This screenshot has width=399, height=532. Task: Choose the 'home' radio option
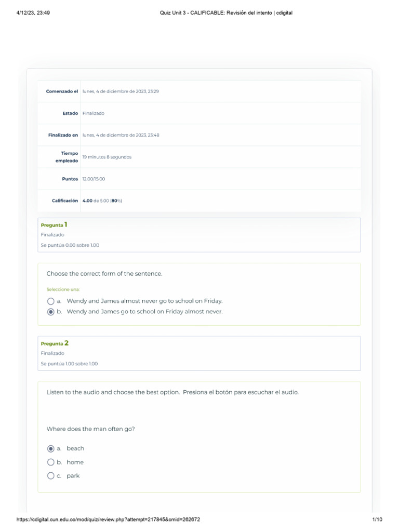pyautogui.click(x=50, y=462)
